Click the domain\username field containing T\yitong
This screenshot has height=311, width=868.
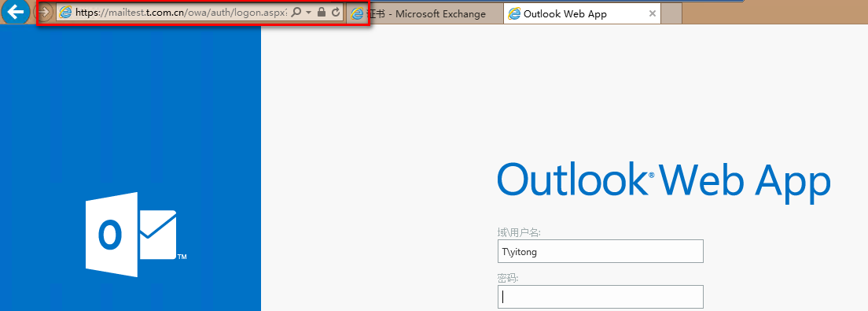[x=600, y=251]
